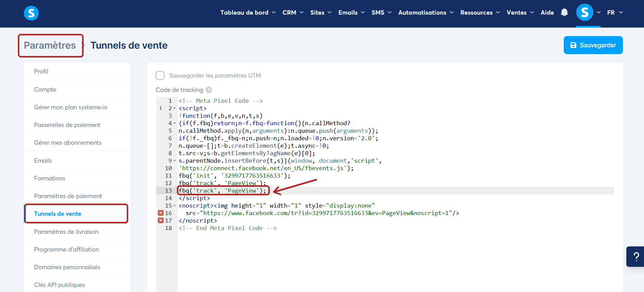This screenshot has height=292, width=644.
Task: Open Paramètres de livraison
Action: coord(77,232)
